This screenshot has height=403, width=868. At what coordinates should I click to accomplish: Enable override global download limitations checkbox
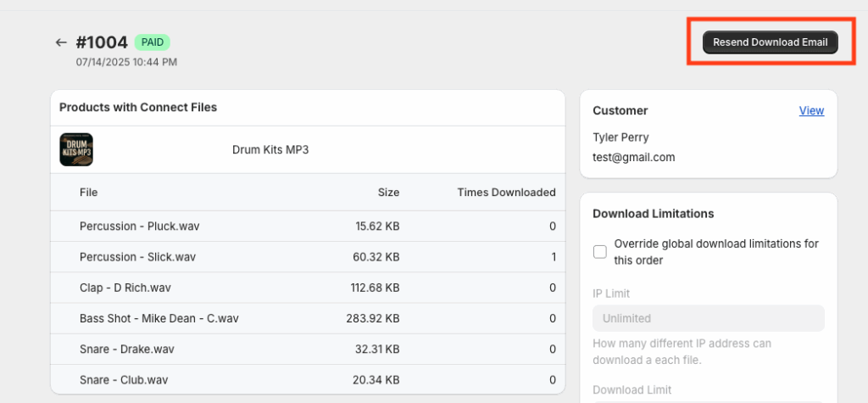tap(600, 252)
